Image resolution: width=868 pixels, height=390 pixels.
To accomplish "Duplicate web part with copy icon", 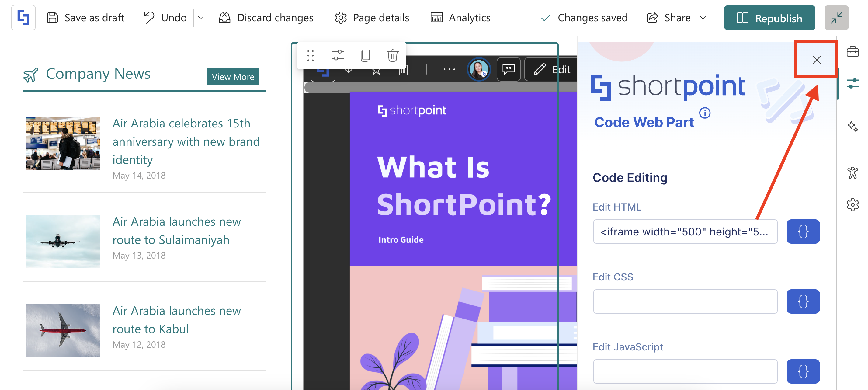I will (365, 55).
